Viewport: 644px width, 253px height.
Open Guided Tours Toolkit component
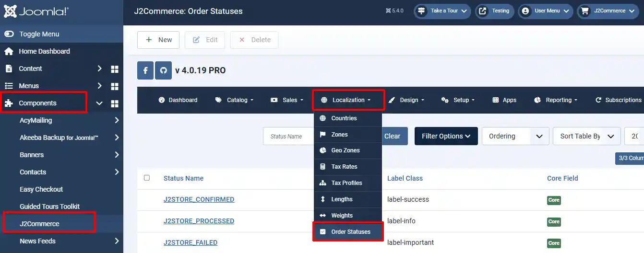49,207
